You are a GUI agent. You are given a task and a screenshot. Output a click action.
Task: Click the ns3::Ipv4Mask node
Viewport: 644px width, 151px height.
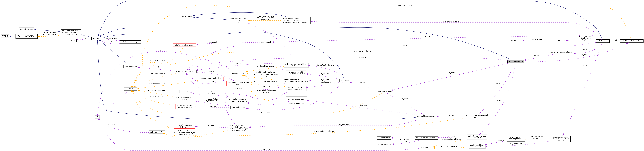[384, 138]
